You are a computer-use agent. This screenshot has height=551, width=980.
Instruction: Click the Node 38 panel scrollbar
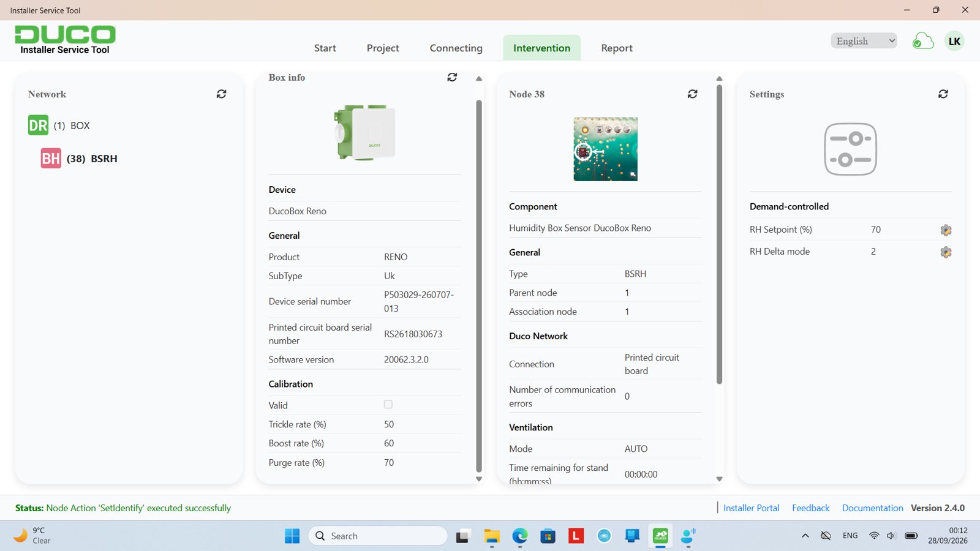point(719,234)
